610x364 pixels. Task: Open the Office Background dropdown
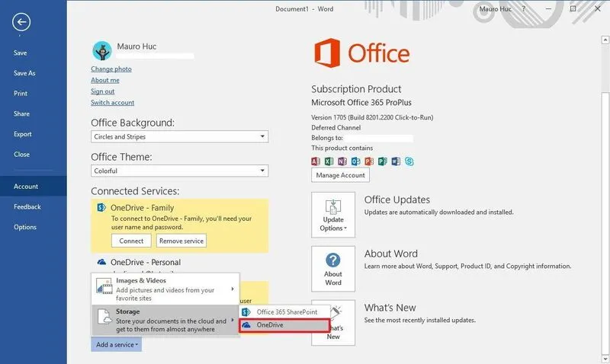pyautogui.click(x=179, y=137)
